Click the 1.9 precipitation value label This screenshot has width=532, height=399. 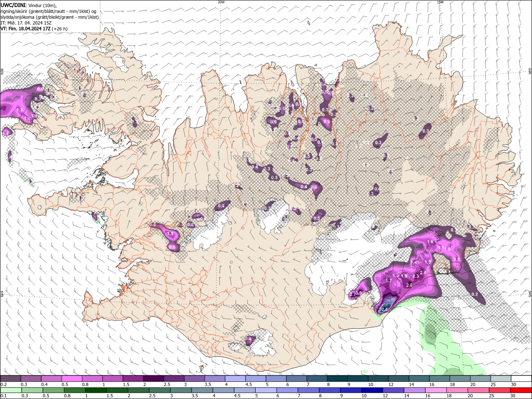pos(404,276)
